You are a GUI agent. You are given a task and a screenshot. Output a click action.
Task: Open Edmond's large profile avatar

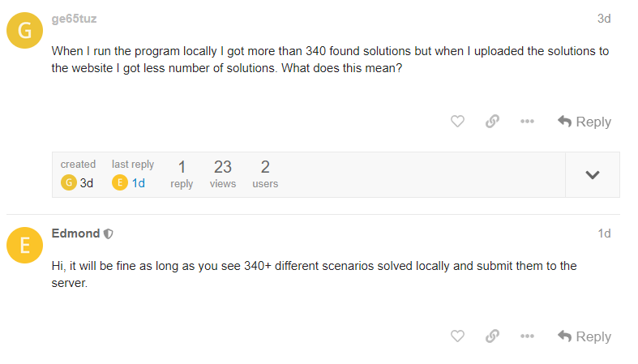click(24, 246)
